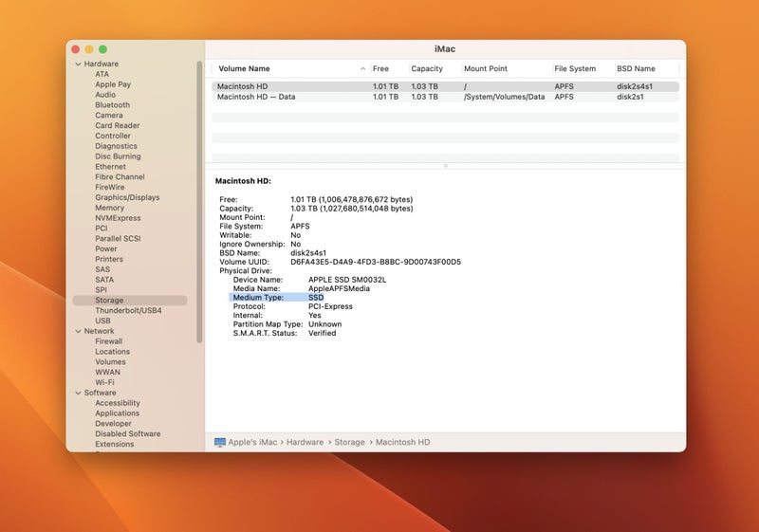Click the Volume UUID value

click(376, 262)
